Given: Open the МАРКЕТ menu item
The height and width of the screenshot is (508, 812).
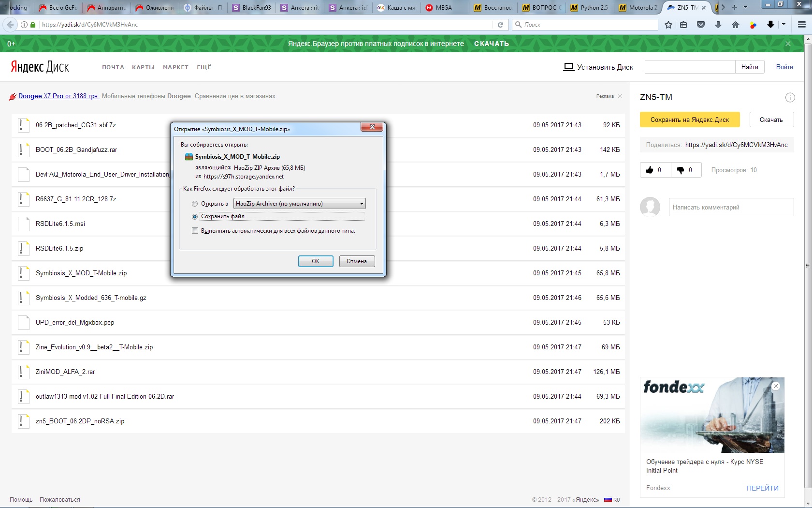Looking at the screenshot, I should coord(175,67).
